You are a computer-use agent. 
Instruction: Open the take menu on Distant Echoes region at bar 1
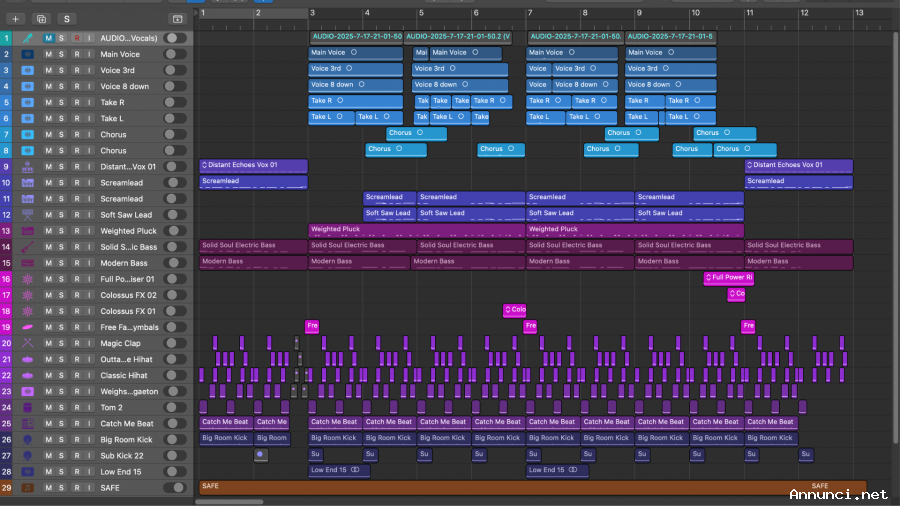205,165
